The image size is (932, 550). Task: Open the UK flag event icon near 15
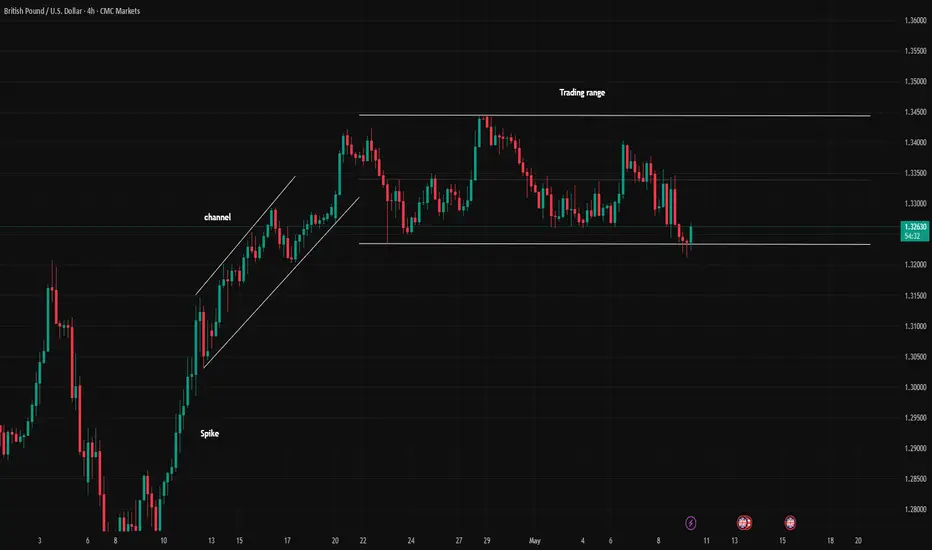point(789,523)
